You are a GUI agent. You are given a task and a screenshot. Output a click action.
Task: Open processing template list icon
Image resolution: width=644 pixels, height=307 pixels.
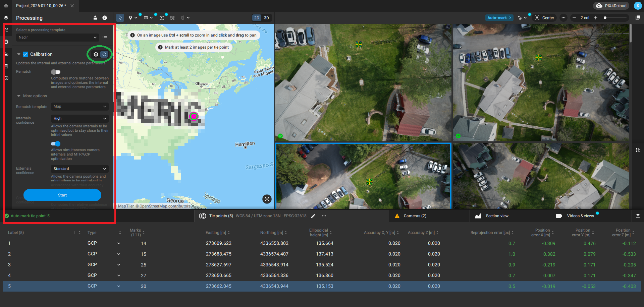(x=105, y=38)
